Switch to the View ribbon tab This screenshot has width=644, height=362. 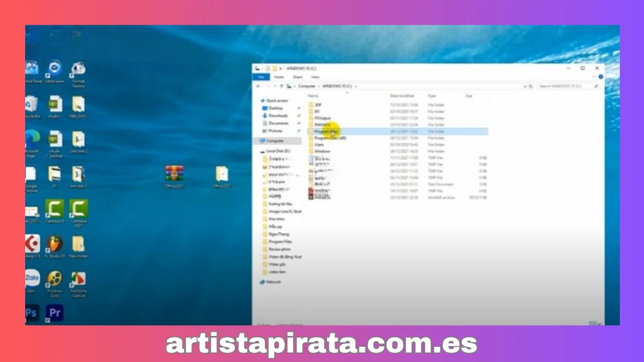point(315,77)
